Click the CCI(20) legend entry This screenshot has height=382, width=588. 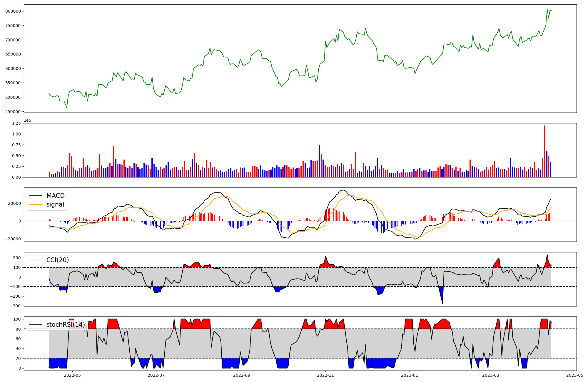point(57,260)
